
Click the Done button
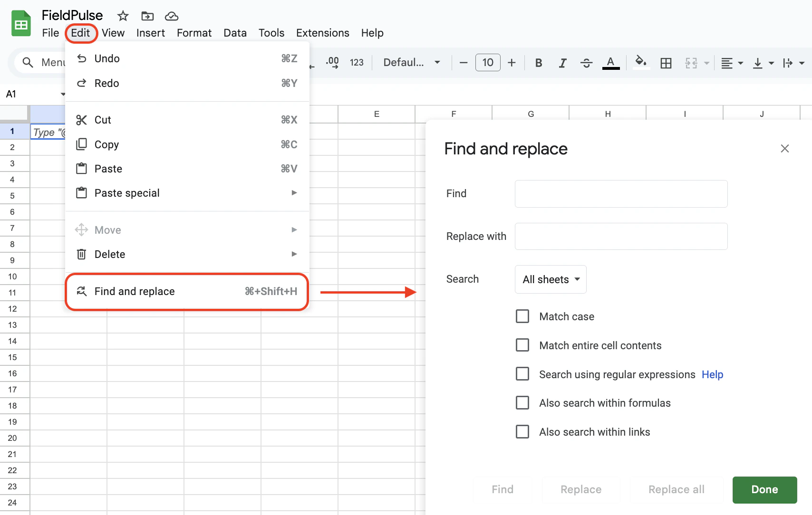[x=764, y=489]
